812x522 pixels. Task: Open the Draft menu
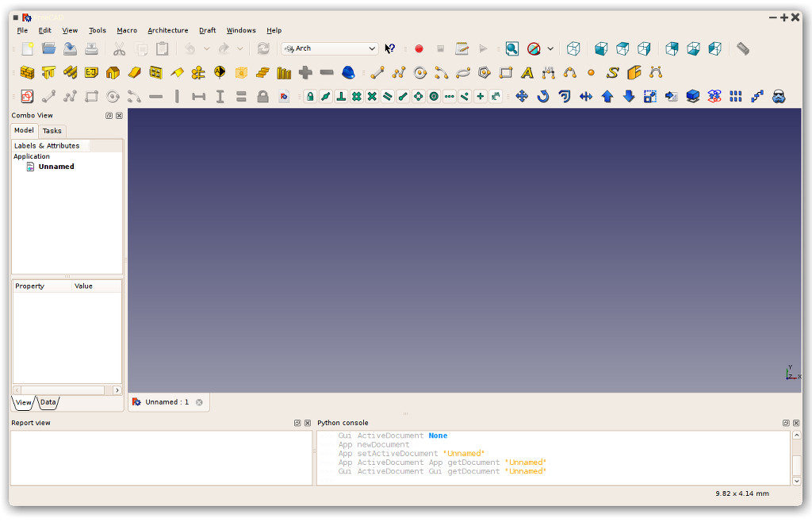(207, 30)
